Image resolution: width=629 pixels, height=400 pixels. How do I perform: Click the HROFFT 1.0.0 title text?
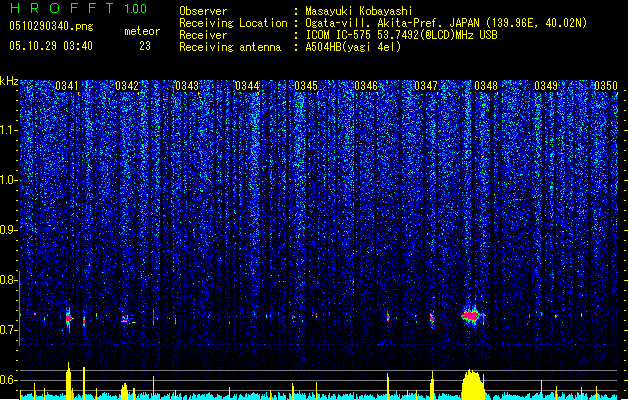point(78,8)
